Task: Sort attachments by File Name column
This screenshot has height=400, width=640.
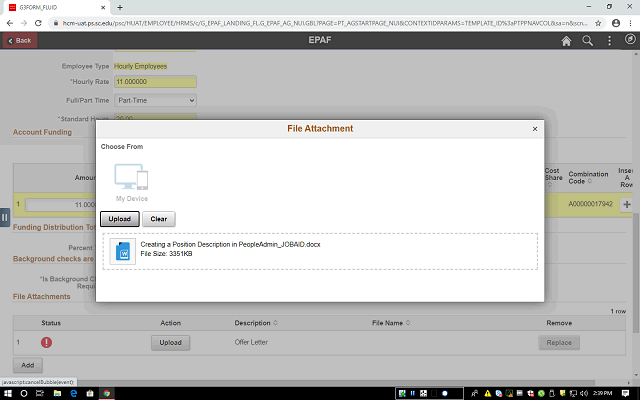Action: click(x=391, y=323)
